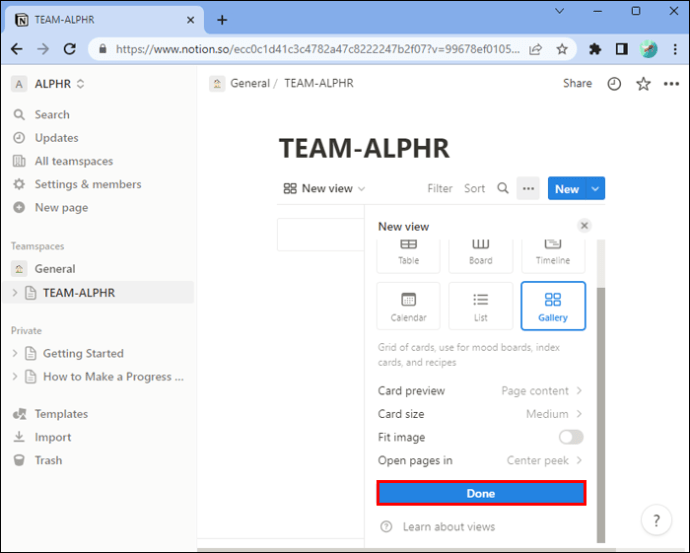Click the Share button
Image resolution: width=690 pixels, height=553 pixels.
[x=577, y=84]
